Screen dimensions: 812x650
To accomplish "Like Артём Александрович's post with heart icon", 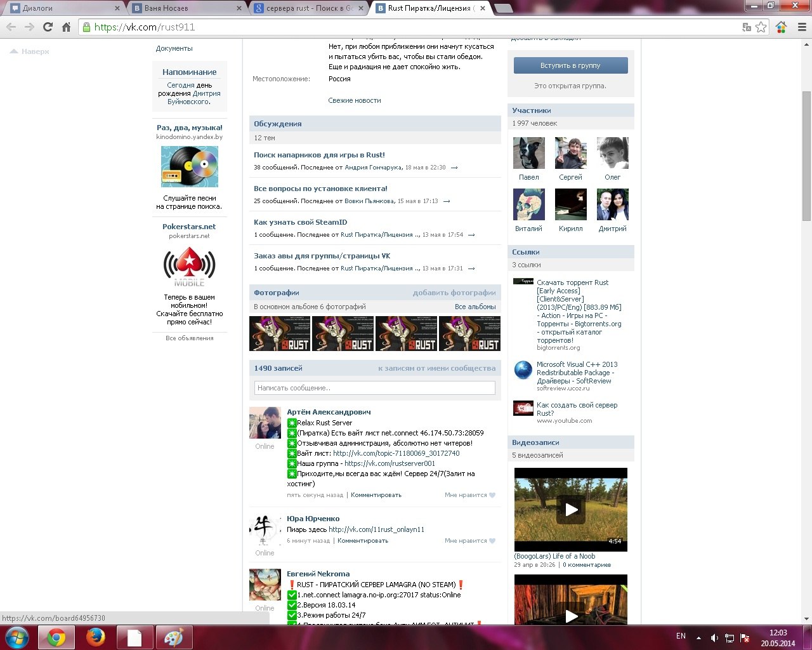I will click(x=492, y=495).
